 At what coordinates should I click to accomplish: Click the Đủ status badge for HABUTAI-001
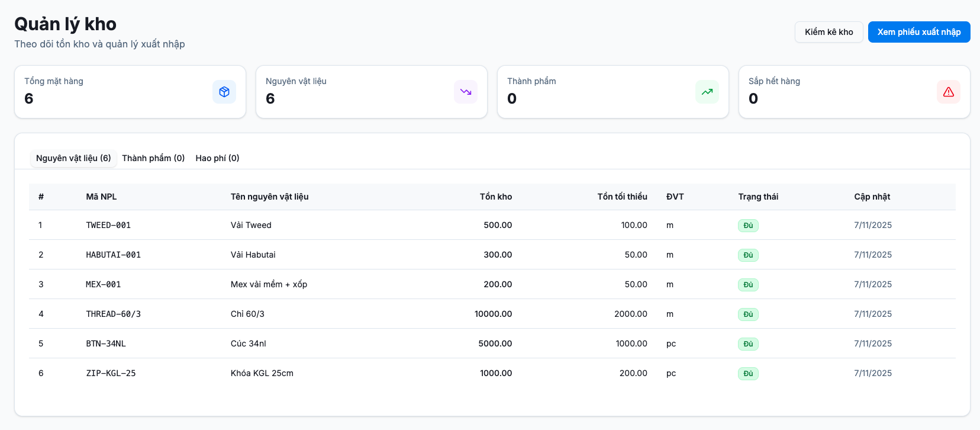tap(748, 255)
